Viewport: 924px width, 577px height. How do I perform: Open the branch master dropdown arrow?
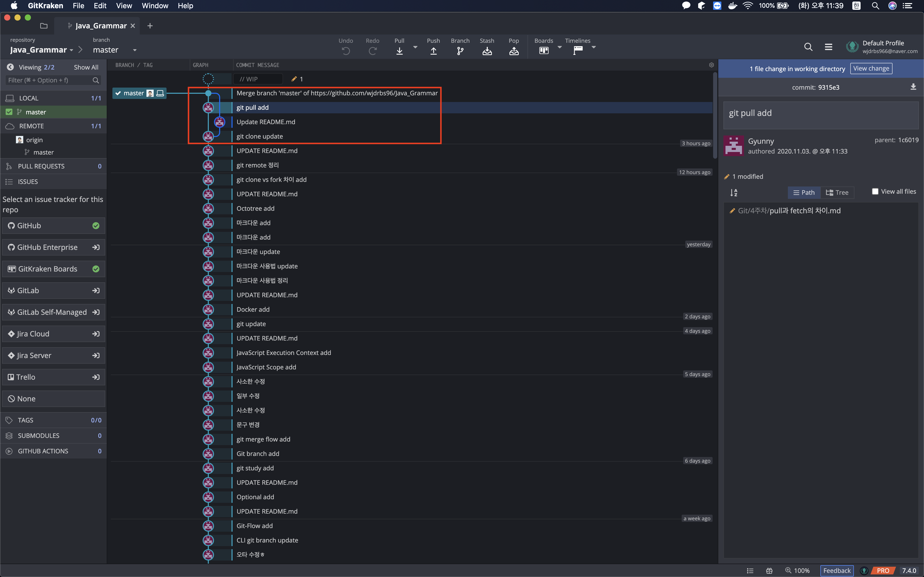click(x=134, y=50)
